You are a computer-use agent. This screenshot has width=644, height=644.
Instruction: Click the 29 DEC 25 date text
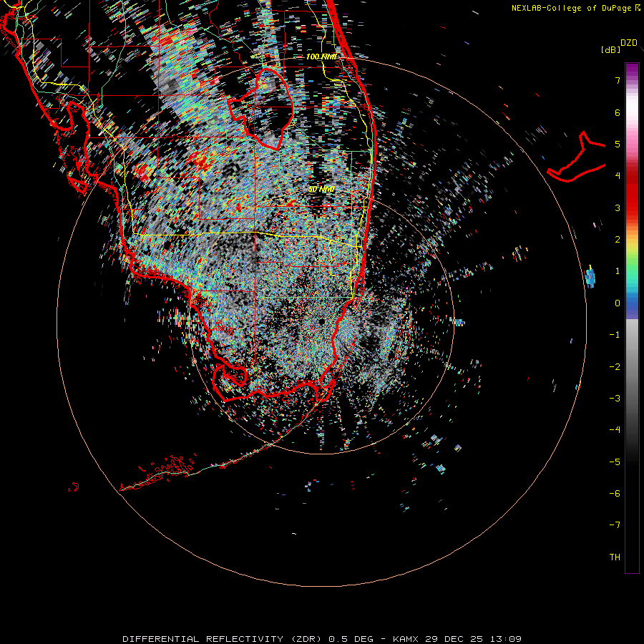454,639
